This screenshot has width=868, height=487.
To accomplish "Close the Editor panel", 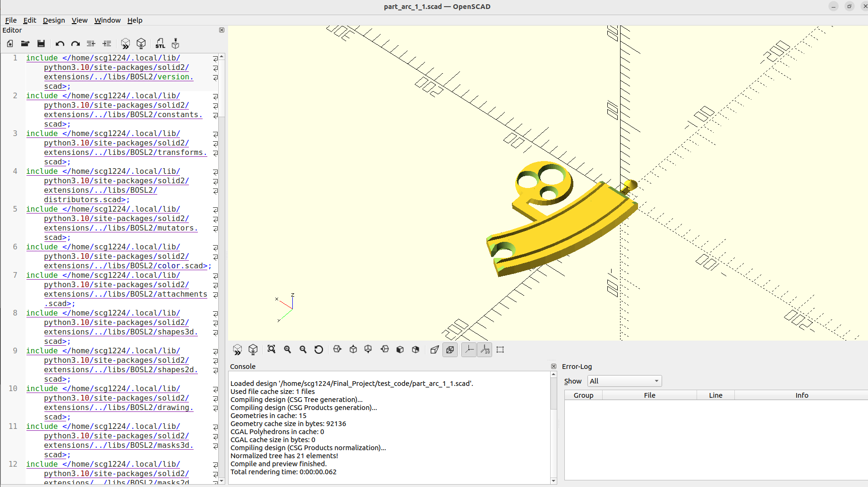I will coord(221,30).
